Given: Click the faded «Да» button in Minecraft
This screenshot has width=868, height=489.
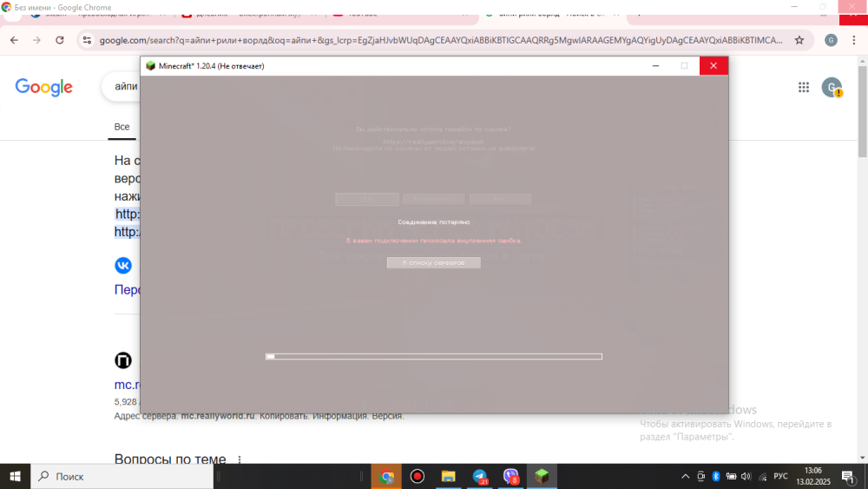Looking at the screenshot, I should click(x=367, y=200).
